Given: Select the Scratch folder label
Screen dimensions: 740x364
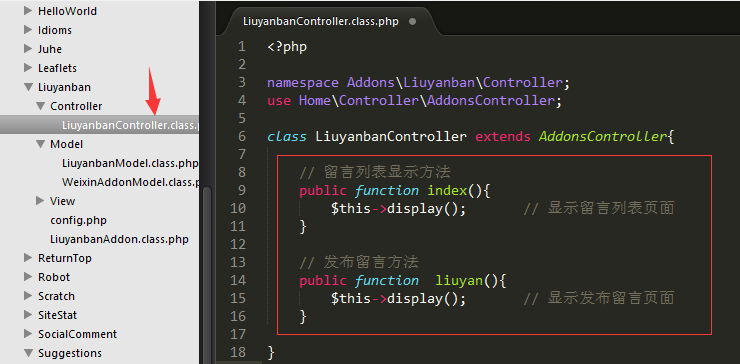Looking at the screenshot, I should click(x=56, y=296).
